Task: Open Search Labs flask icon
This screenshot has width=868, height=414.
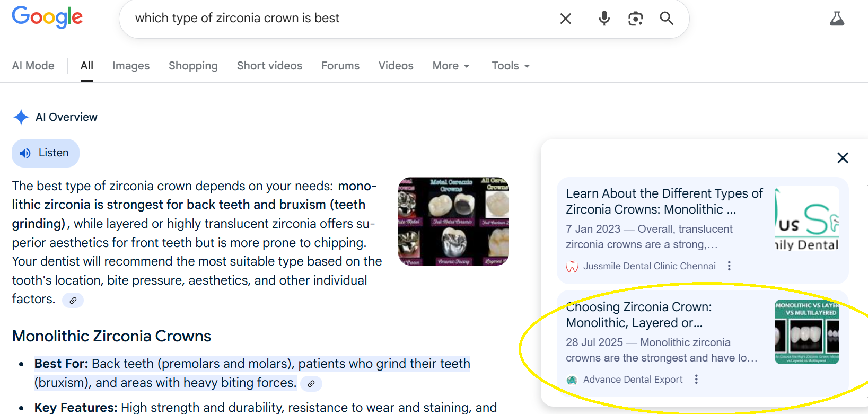Action: coord(837,19)
